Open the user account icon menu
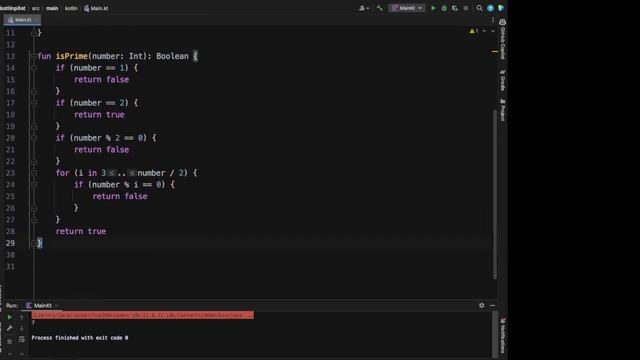This screenshot has width=640, height=360. 363,8
